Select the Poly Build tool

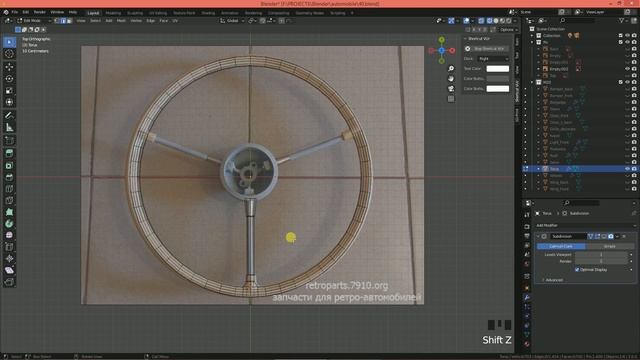(x=9, y=212)
